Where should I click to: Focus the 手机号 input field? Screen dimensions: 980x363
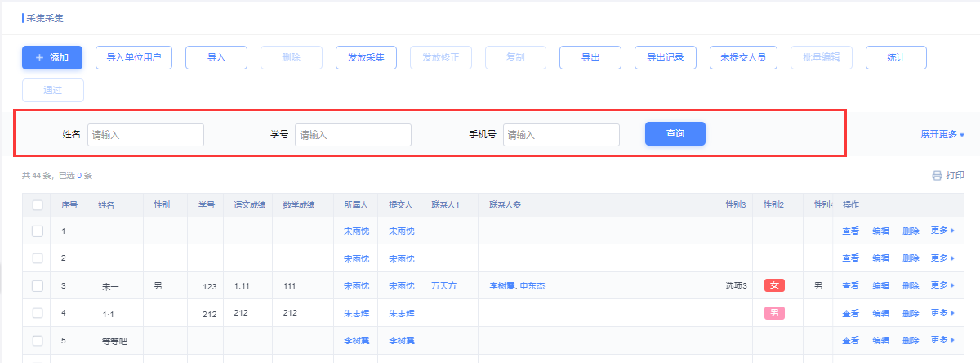[561, 135]
